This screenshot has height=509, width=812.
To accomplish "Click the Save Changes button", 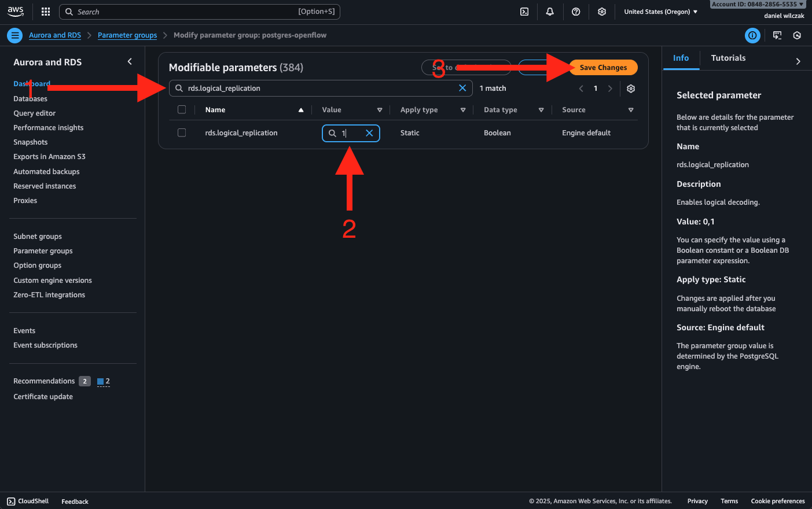I will point(603,68).
